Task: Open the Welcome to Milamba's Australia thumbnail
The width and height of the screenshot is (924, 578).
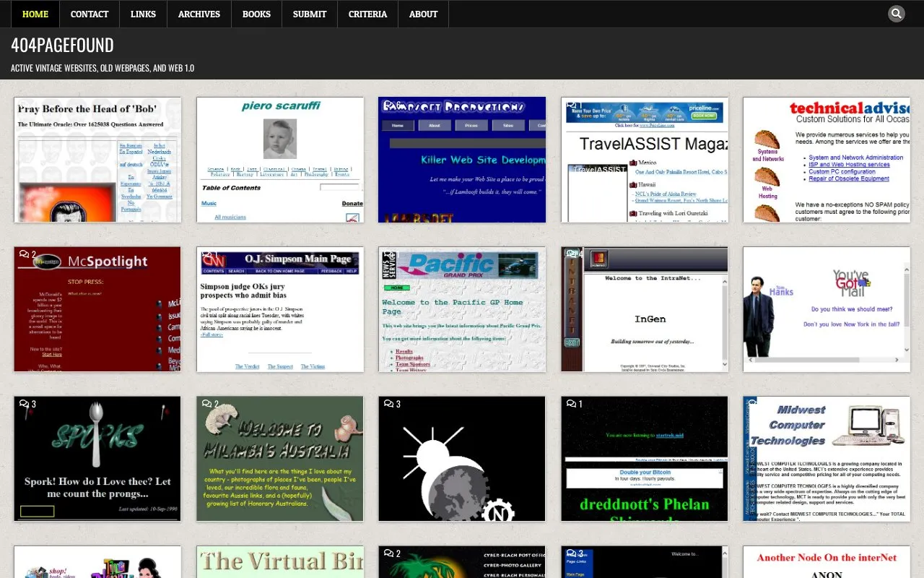Action: click(x=280, y=459)
